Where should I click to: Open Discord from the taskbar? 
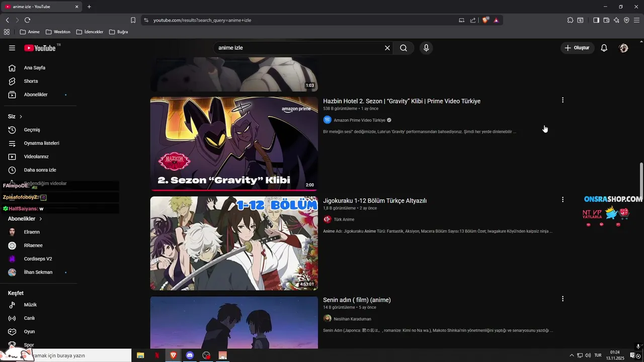(x=190, y=355)
